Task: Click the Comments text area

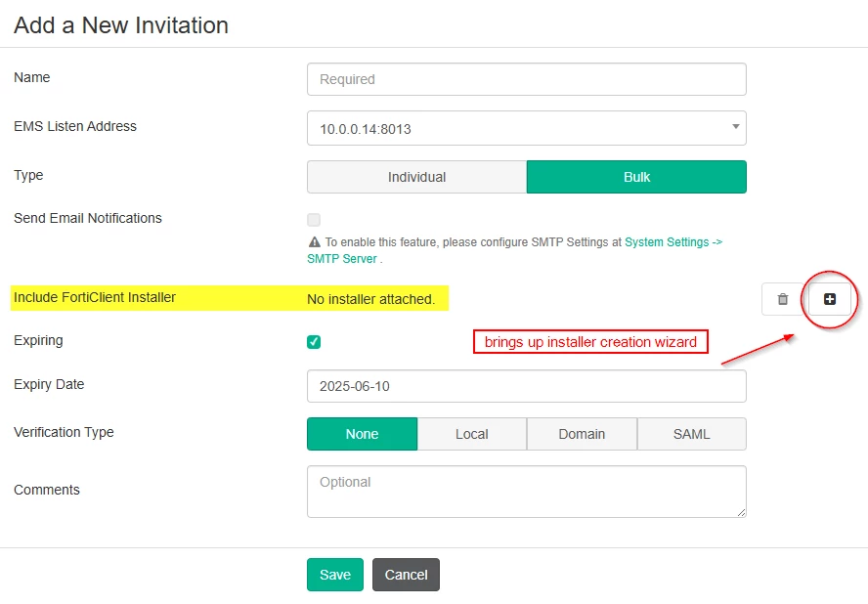Action: (527, 492)
